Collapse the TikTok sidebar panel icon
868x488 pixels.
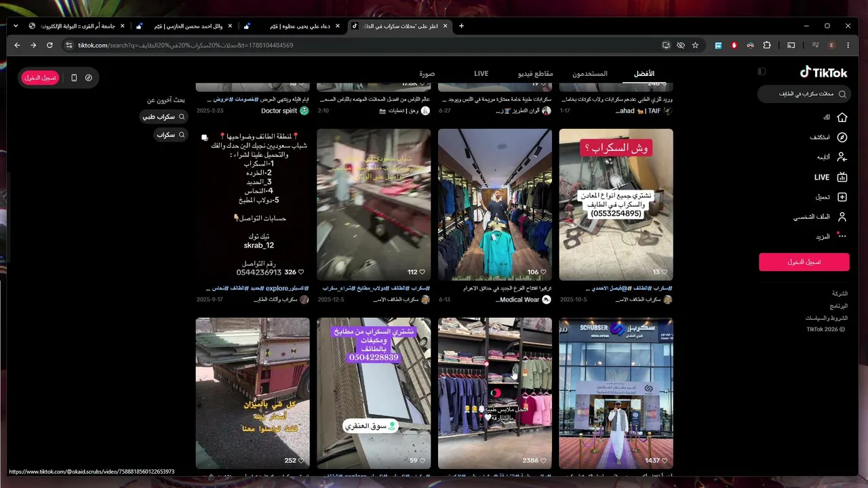coord(762,72)
